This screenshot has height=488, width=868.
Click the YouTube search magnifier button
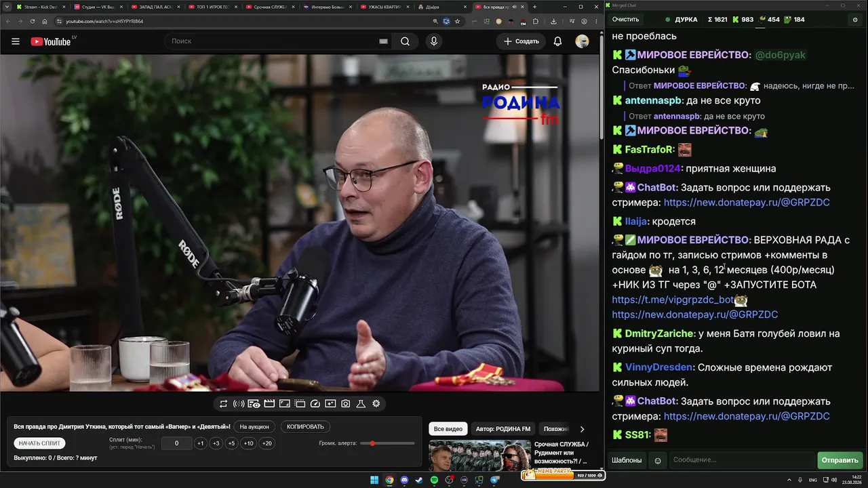point(405,41)
